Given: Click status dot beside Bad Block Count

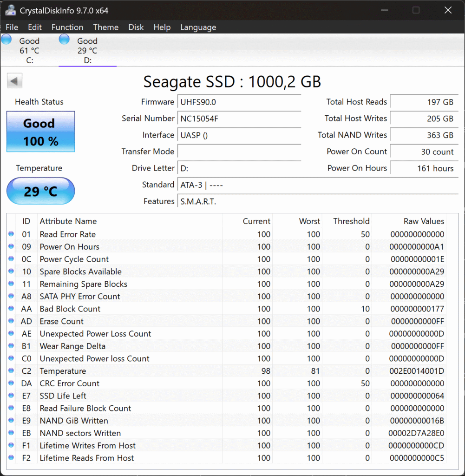Looking at the screenshot, I should point(11,309).
